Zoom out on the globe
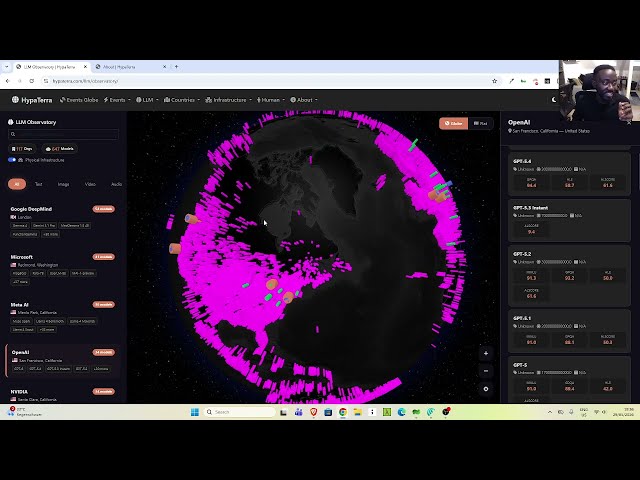 (x=486, y=371)
